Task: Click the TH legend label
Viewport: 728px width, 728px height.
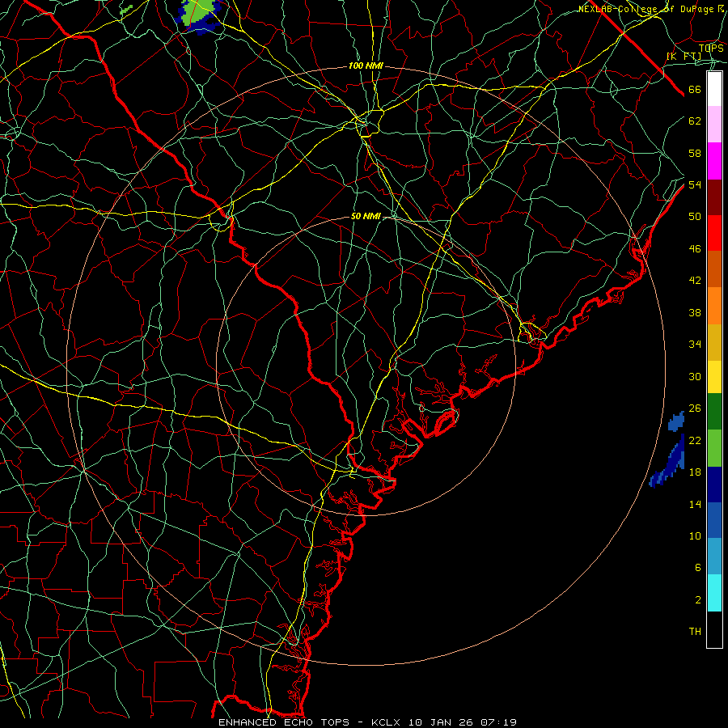Action: point(695,632)
